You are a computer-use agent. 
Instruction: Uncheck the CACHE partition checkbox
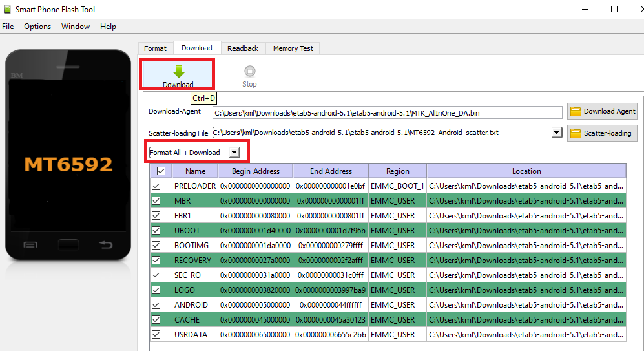point(156,319)
